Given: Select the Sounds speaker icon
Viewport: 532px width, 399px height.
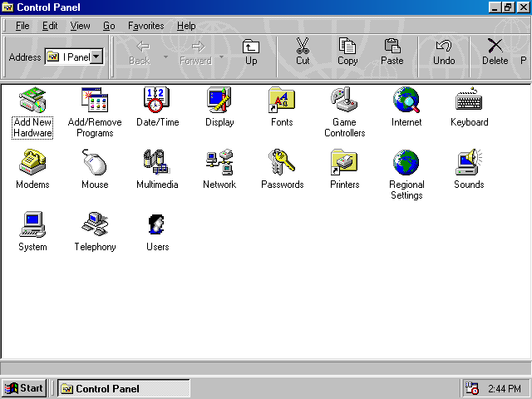Looking at the screenshot, I should pos(469,163).
